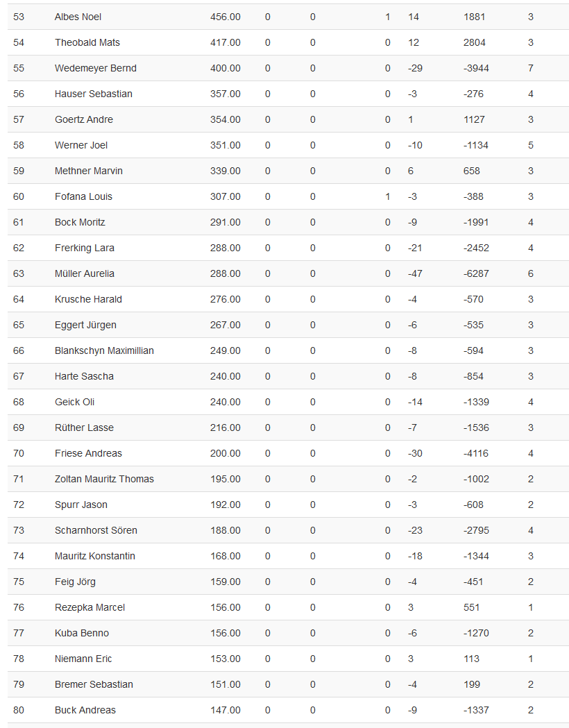Viewport: 569px width, 728px height.
Task: Click the -4116 value in Friese Andreas row
Action: (476, 453)
